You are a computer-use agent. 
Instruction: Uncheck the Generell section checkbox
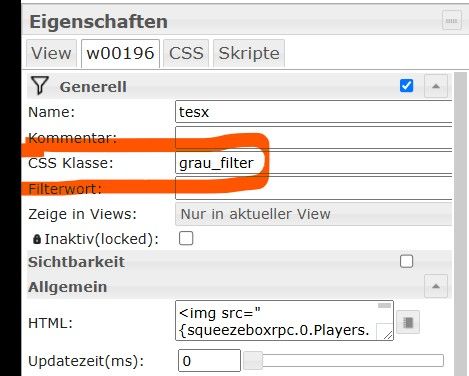point(406,86)
